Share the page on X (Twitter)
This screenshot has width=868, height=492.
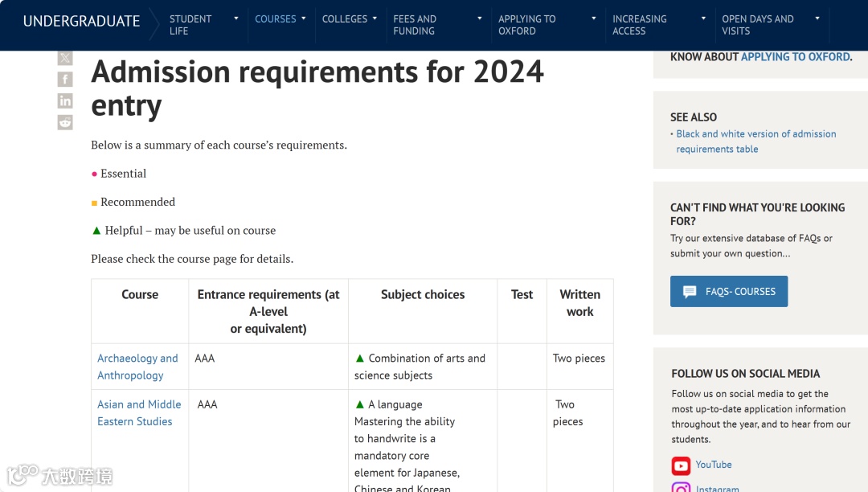click(65, 58)
